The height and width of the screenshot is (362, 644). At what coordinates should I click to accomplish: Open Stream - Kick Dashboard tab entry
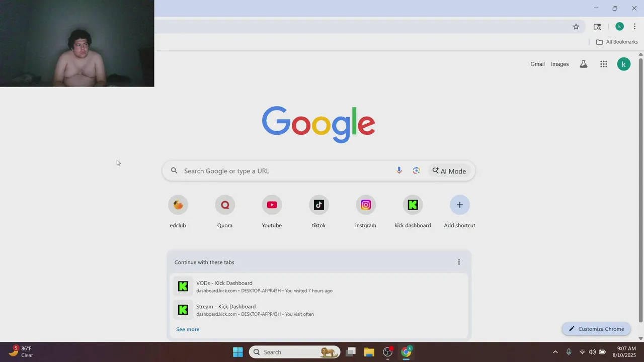pos(319,310)
